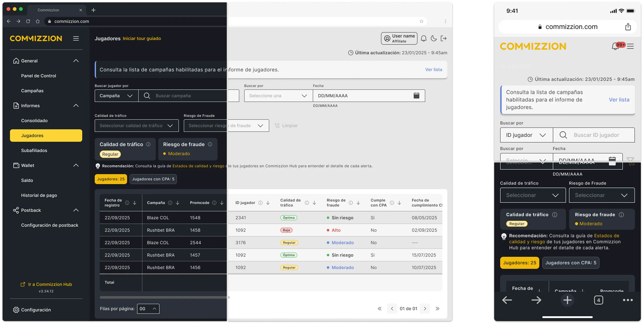Screen dimensions: 644x325
Task: Open mobile Calidad de tráfico Seleccionar dropdown
Action: (x=533, y=195)
